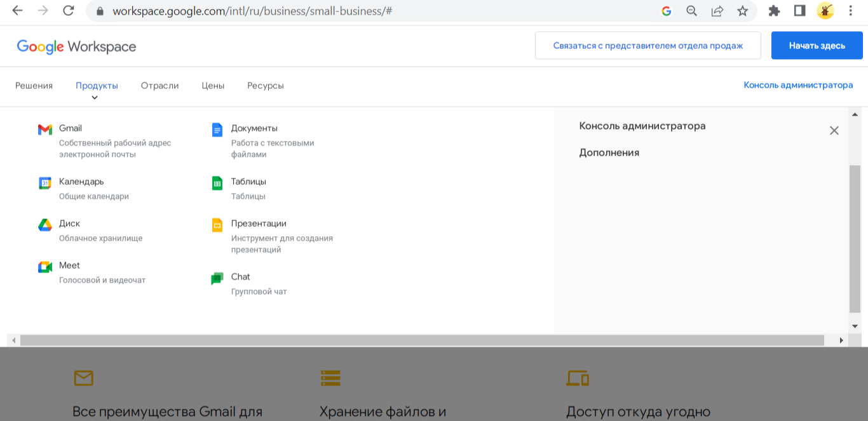The width and height of the screenshot is (868, 421).
Task: Open Консоль администратора link in nav bar
Action: [x=798, y=85]
